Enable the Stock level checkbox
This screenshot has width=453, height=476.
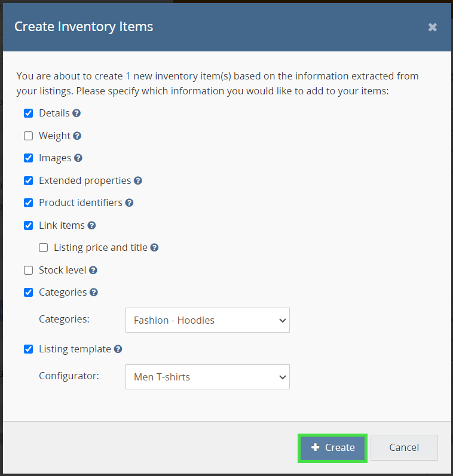click(29, 271)
